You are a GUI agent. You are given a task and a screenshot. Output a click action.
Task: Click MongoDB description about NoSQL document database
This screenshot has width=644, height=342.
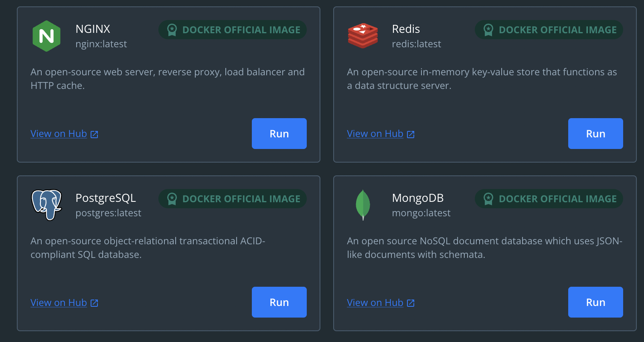click(484, 247)
